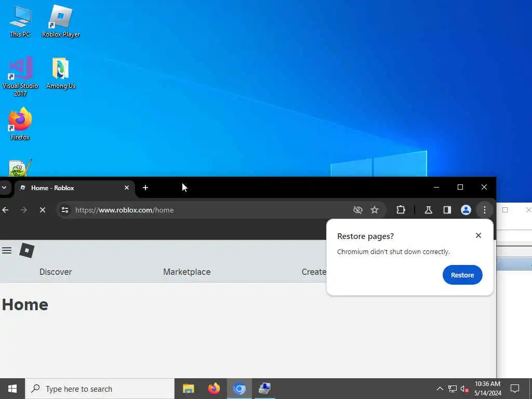Open This PC desktop icon
The image size is (532, 399).
point(20,21)
